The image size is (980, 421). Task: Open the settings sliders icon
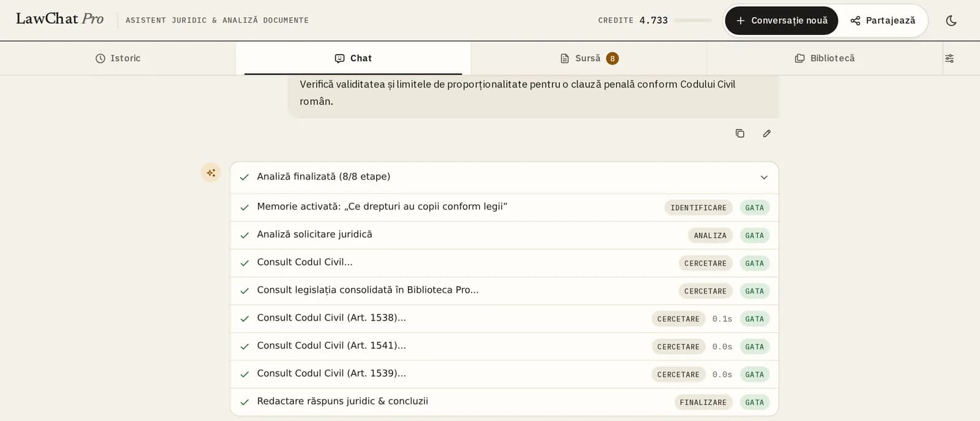click(949, 58)
